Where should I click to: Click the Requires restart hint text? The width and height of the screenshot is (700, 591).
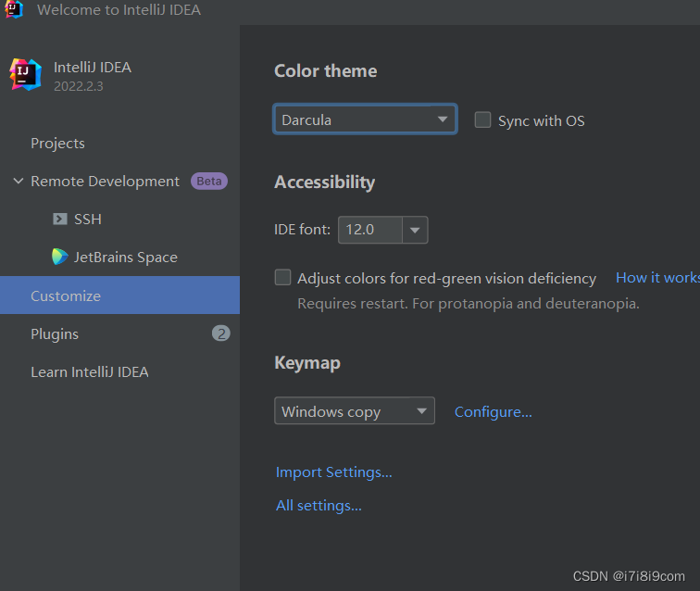[x=469, y=304]
